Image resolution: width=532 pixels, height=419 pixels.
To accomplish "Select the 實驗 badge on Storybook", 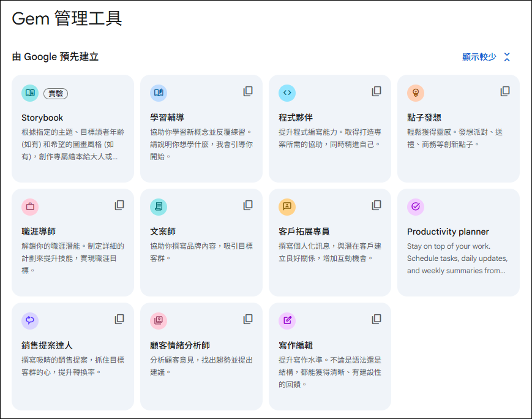I will (x=56, y=93).
